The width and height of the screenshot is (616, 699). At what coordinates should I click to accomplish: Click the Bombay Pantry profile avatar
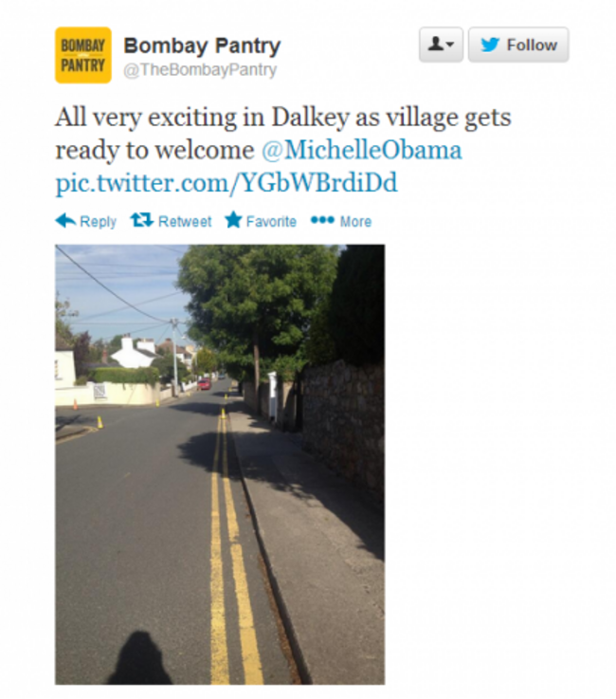point(82,55)
